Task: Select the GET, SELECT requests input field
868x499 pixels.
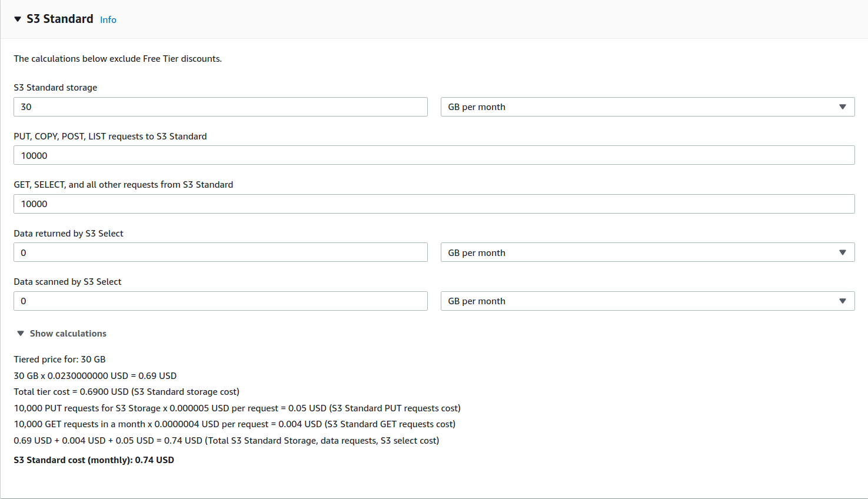Action: point(434,204)
